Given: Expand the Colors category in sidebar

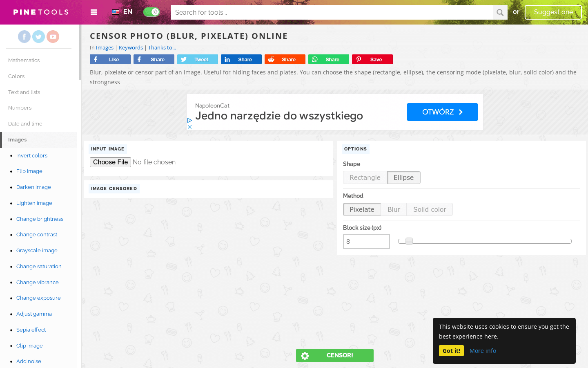Looking at the screenshot, I should [x=16, y=76].
